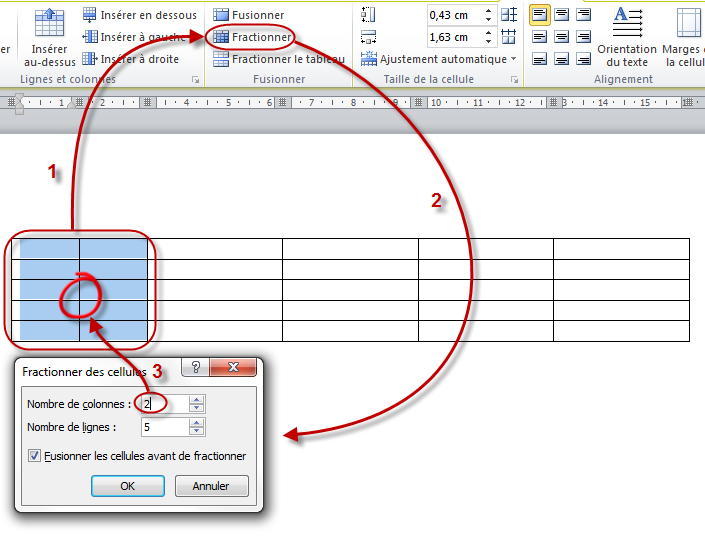705x552 pixels.
Task: Select Align center left icon
Action: tap(540, 37)
